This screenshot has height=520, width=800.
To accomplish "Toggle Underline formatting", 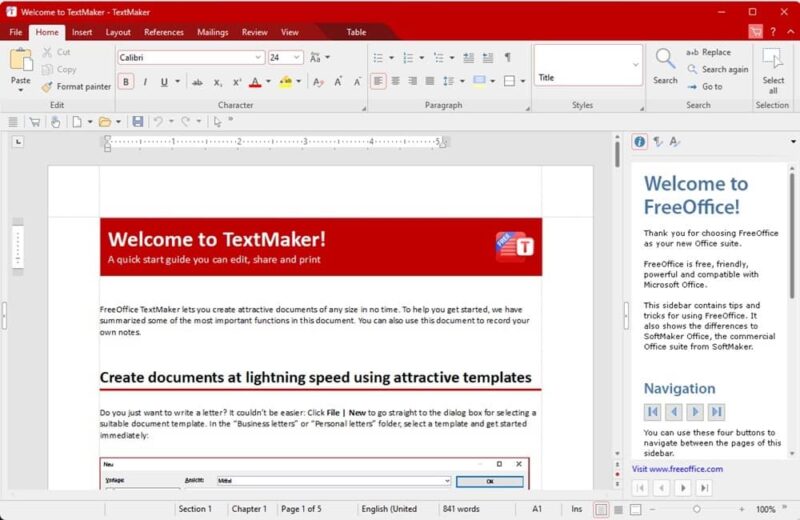I will (164, 82).
